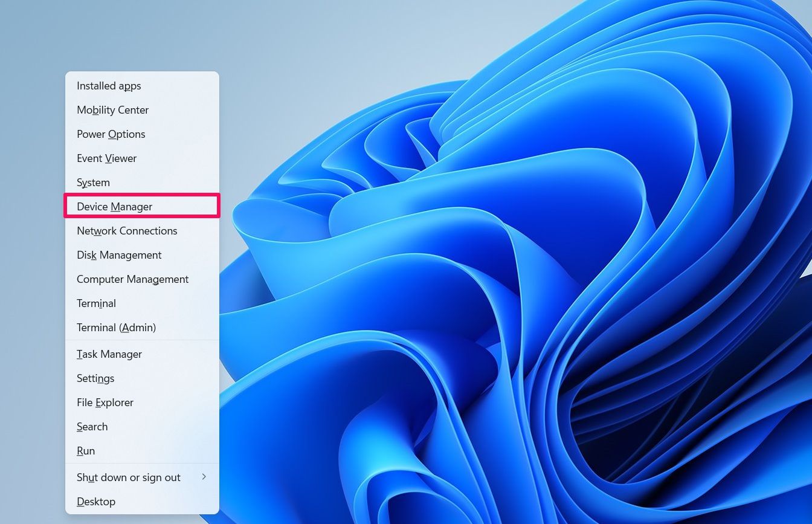
Task: Select Installed apps
Action: click(109, 85)
